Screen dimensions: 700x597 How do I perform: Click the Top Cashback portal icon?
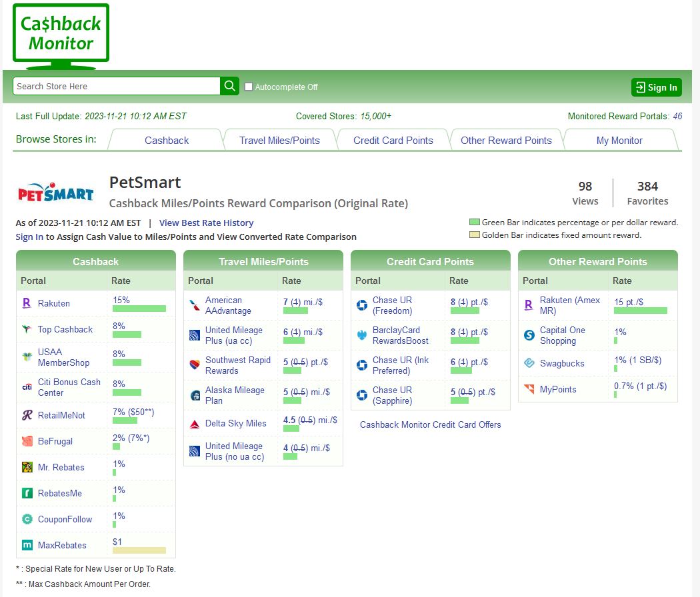[x=27, y=329]
